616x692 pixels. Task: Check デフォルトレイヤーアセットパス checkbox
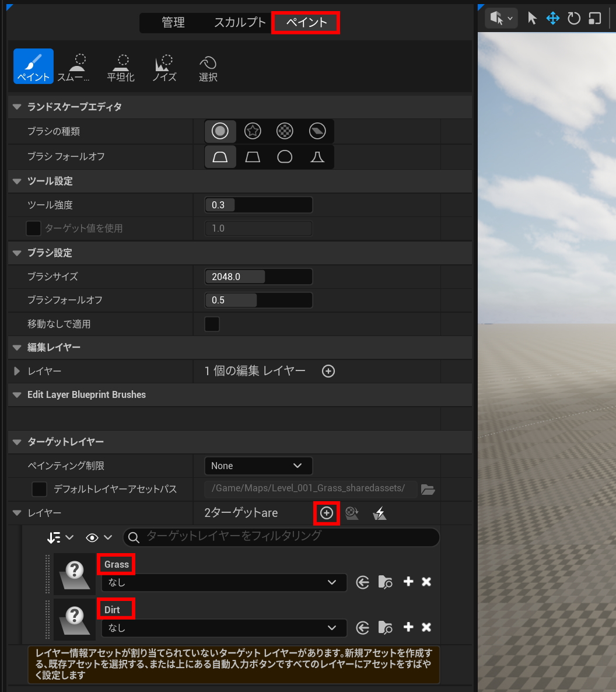[39, 489]
